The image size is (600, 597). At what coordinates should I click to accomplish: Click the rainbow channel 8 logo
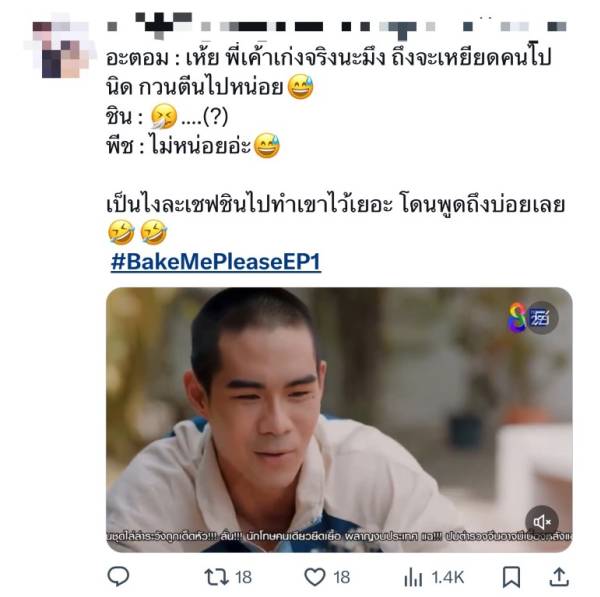pyautogui.click(x=517, y=317)
